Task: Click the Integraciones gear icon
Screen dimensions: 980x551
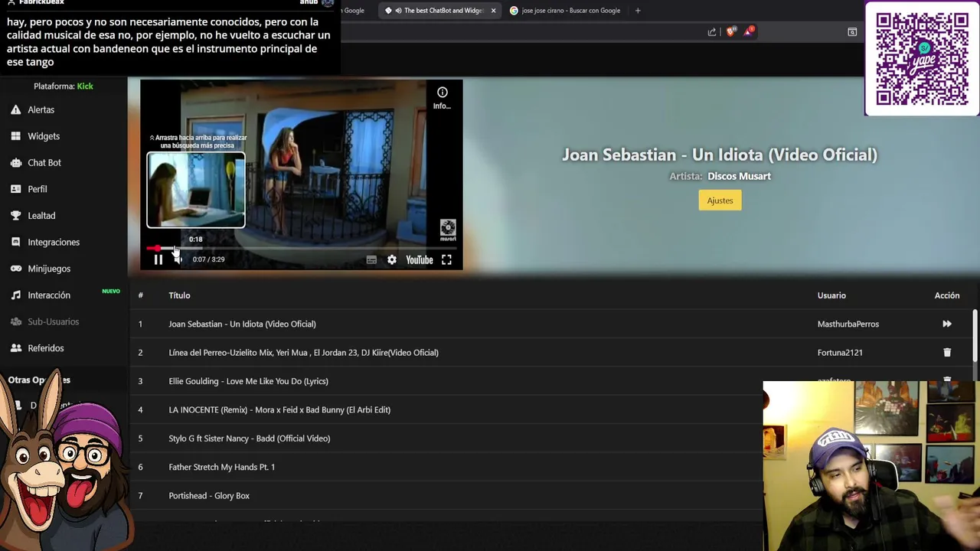Action: coord(15,242)
